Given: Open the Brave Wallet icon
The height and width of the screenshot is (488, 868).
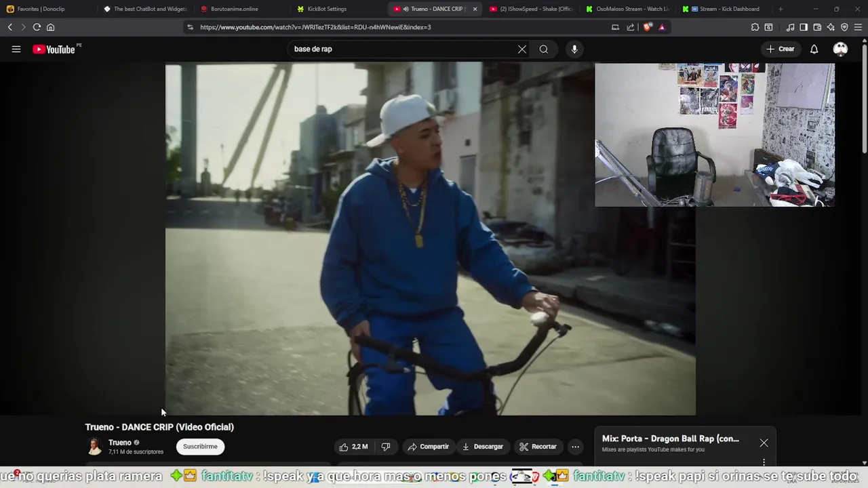Looking at the screenshot, I should pyautogui.click(x=817, y=27).
